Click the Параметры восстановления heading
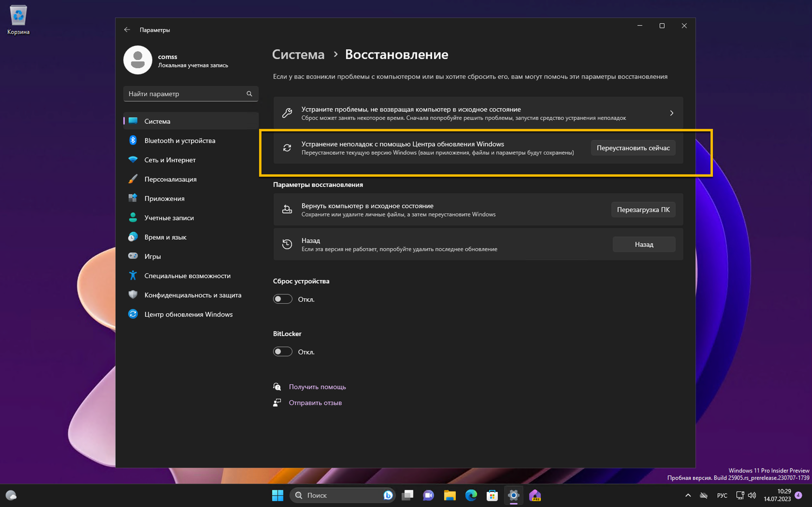The width and height of the screenshot is (812, 507). (318, 185)
